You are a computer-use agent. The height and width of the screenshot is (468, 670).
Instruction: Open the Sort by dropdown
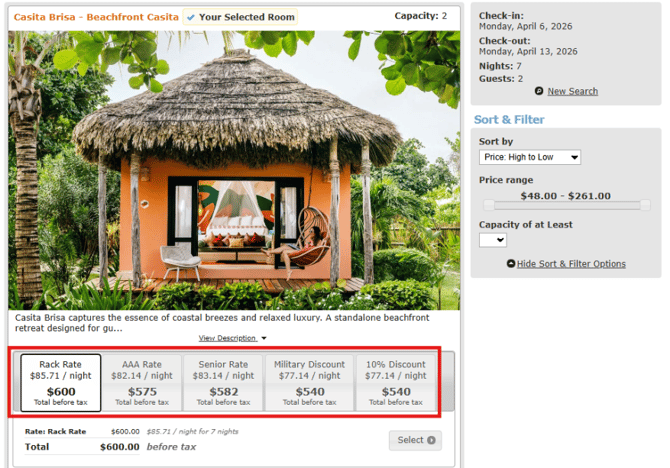point(529,157)
